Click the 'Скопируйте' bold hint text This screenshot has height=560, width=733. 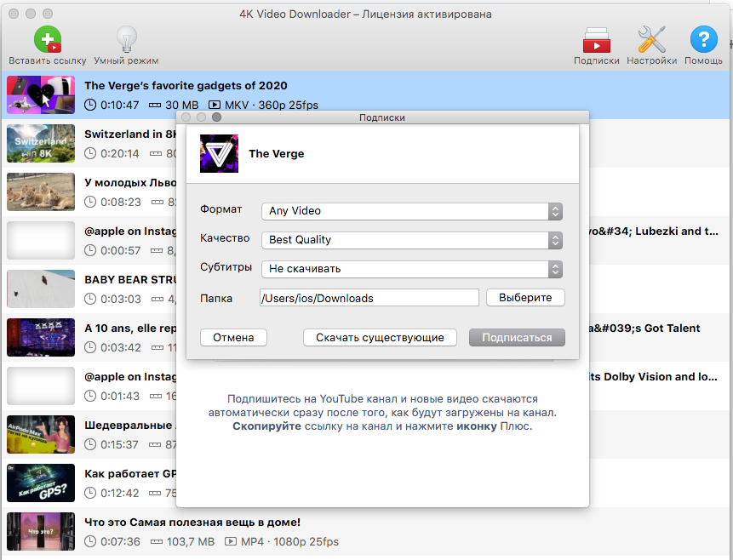tap(267, 426)
